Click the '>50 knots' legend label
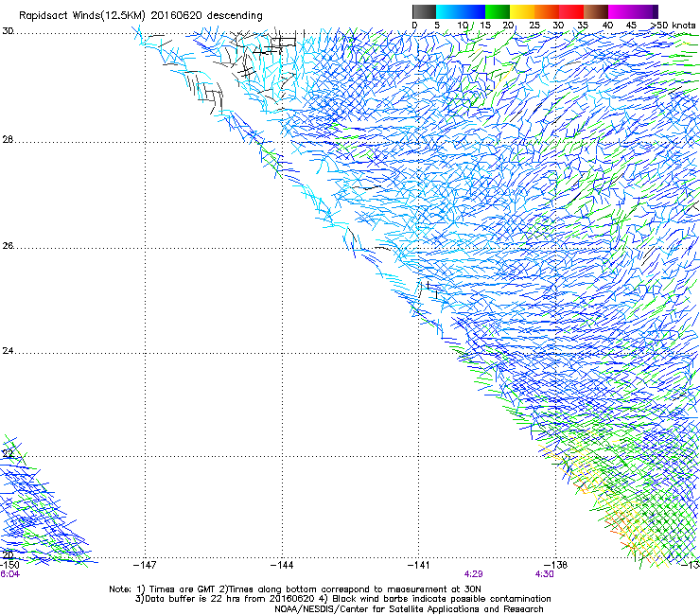This screenshot has width=700, height=615. point(673,26)
